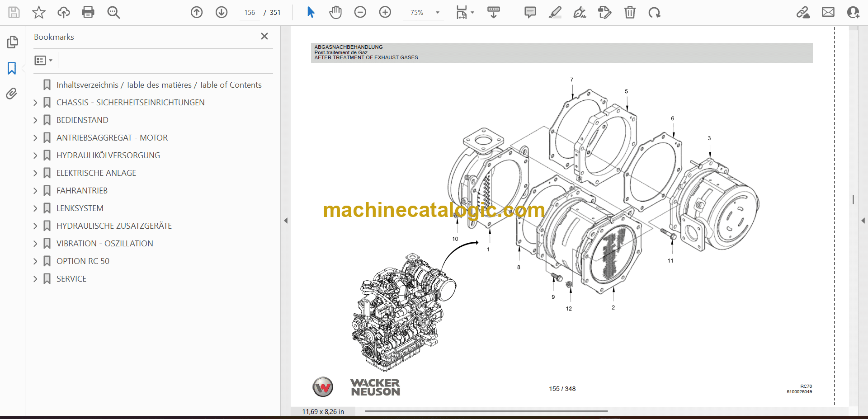Open the bookmark options menu
Image resolution: width=868 pixels, height=419 pixels.
point(43,60)
